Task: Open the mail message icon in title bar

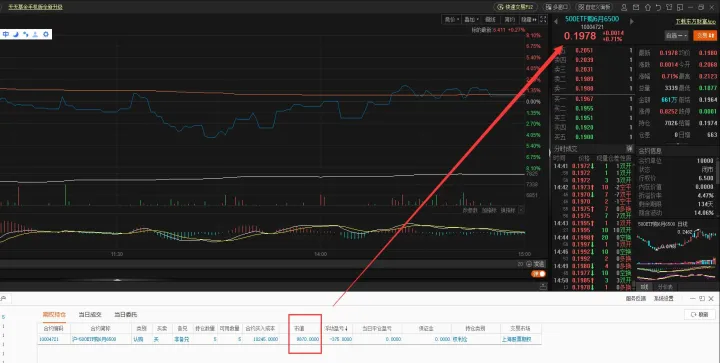Action: (x=636, y=7)
